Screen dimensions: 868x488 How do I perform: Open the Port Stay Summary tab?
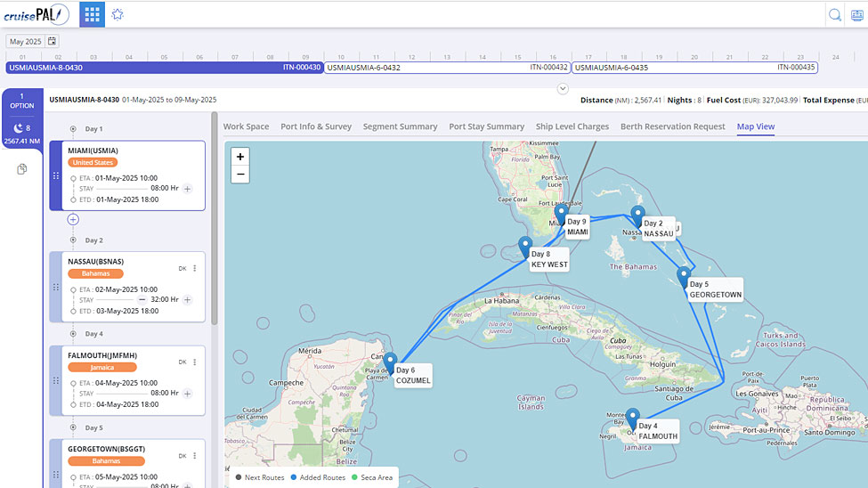[486, 126]
